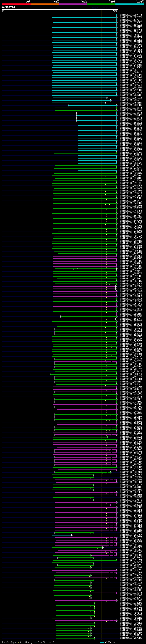
Task: Open hit UniRef100_Q7XAC6
Action: 131,22
